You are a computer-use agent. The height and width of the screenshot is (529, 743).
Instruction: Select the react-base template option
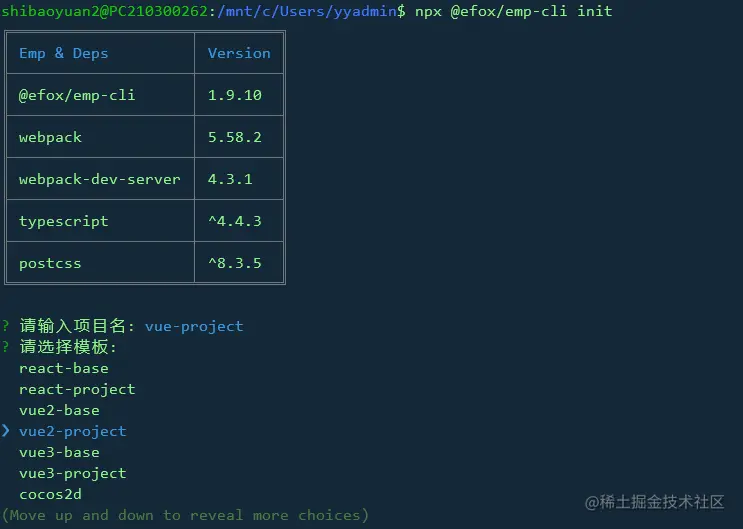(63, 368)
